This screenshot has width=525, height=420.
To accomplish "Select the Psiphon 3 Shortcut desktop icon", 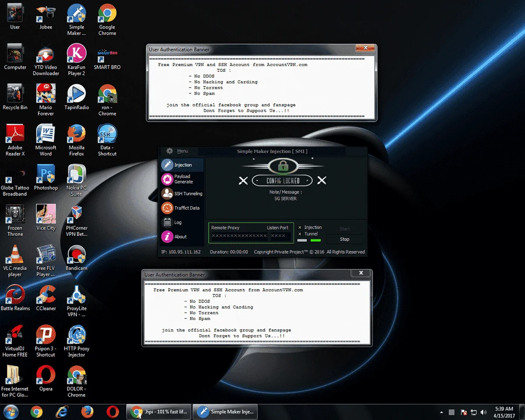I will [46, 342].
